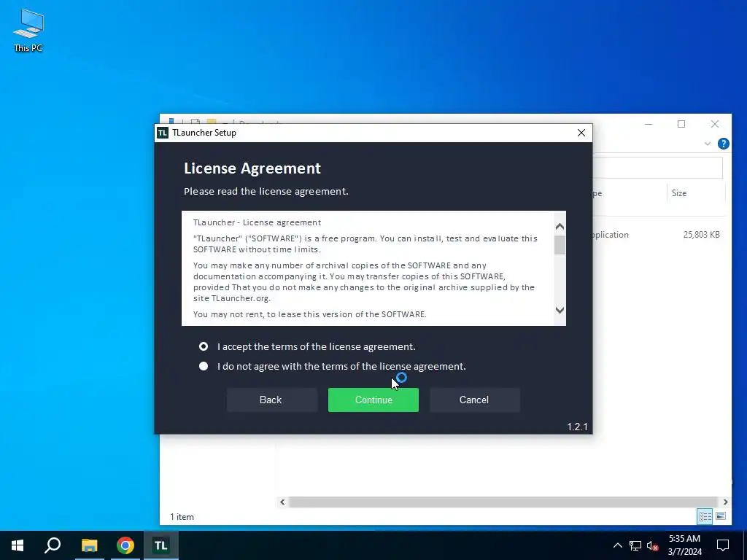
Task: Open network status tray icon
Action: (x=635, y=545)
